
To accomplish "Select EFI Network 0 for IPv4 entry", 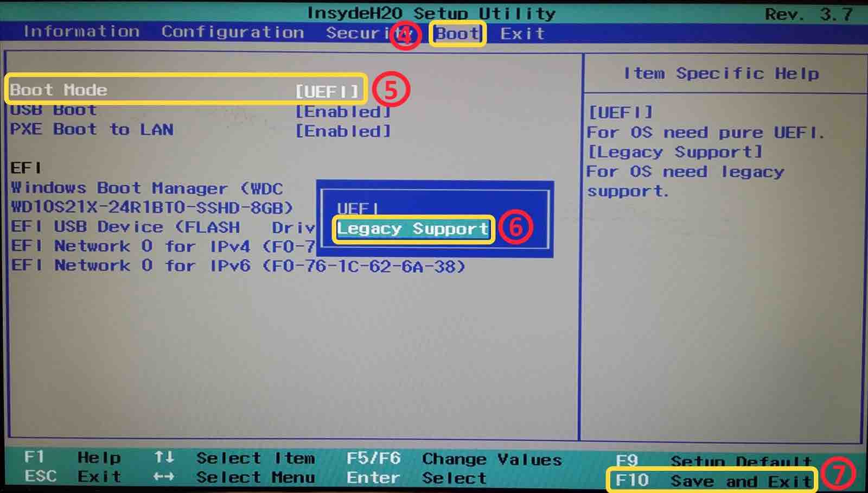I will pos(163,246).
